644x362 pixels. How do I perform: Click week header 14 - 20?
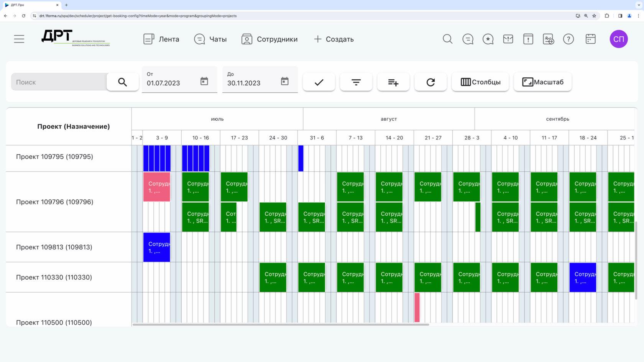(394, 138)
